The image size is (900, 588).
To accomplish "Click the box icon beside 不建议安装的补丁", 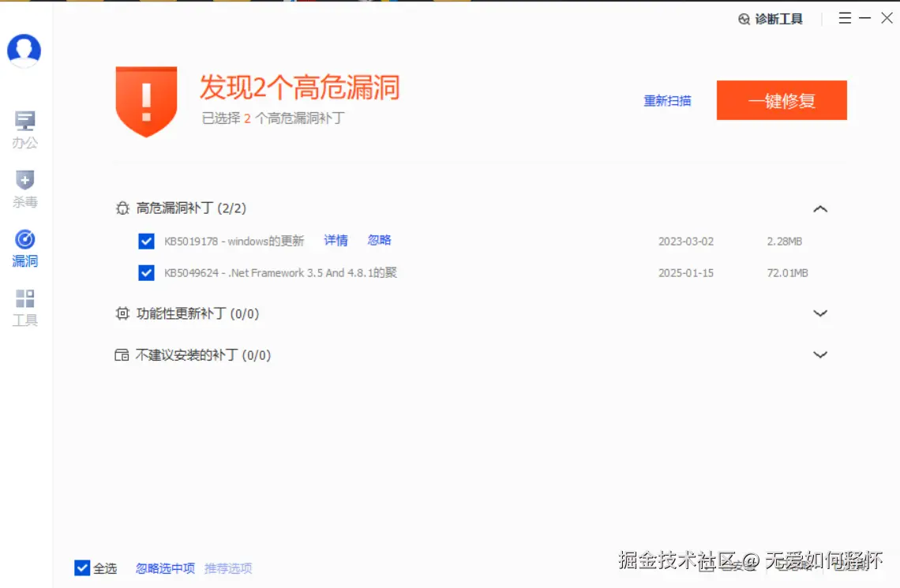I will point(122,355).
